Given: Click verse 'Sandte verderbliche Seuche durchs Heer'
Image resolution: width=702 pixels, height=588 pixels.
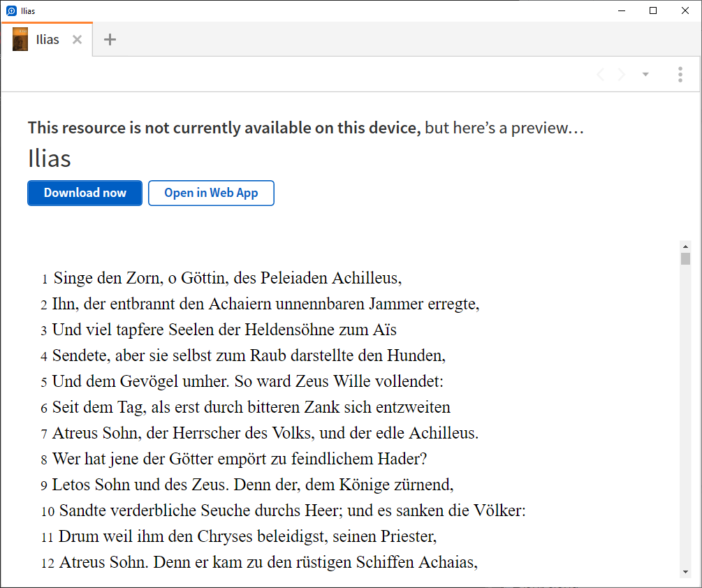Looking at the screenshot, I should click(x=293, y=510).
